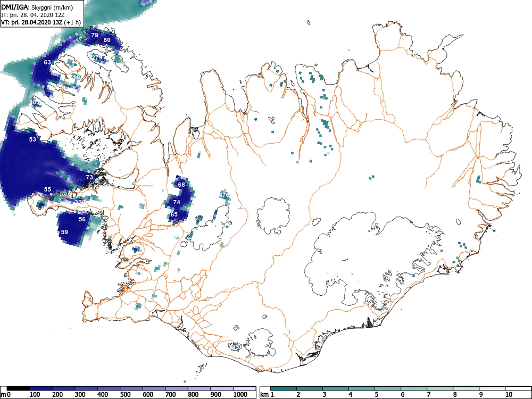
Task: Click the '300' metre legend label
Action: pyautogui.click(x=80, y=395)
